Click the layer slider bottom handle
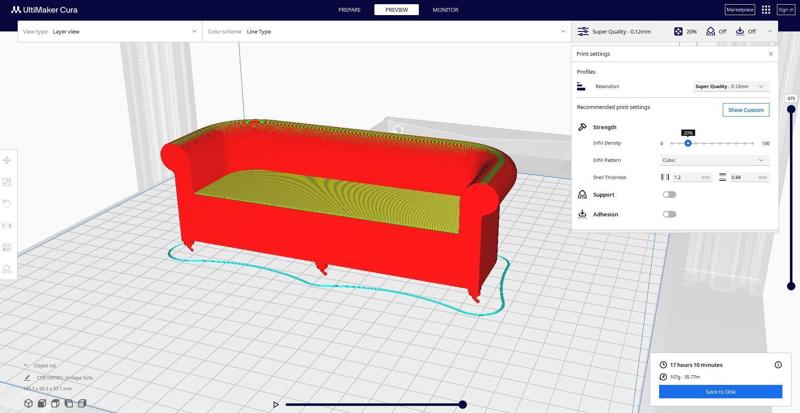 791,286
